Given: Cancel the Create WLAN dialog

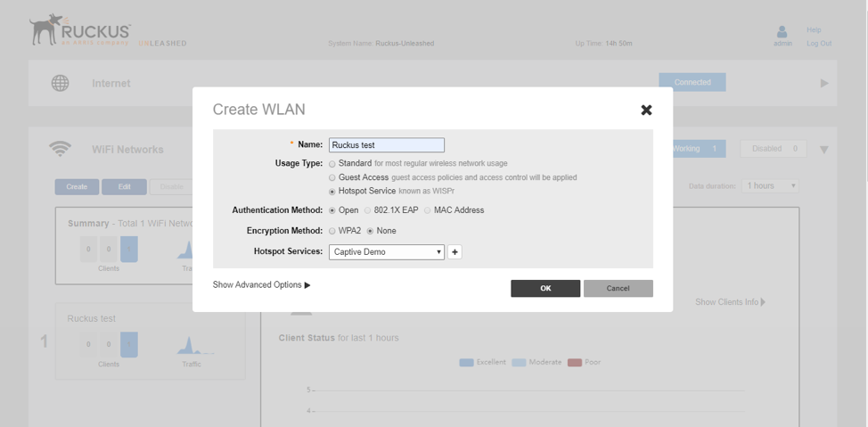Looking at the screenshot, I should pyautogui.click(x=618, y=288).
